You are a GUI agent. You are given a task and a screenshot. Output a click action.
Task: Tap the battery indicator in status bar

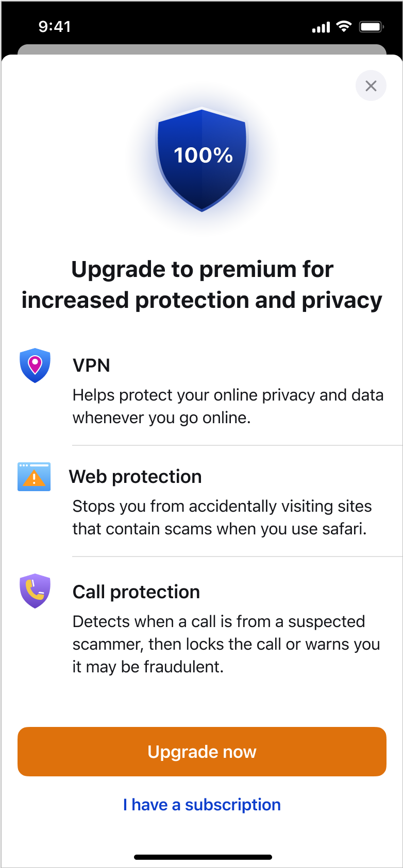[371, 26]
